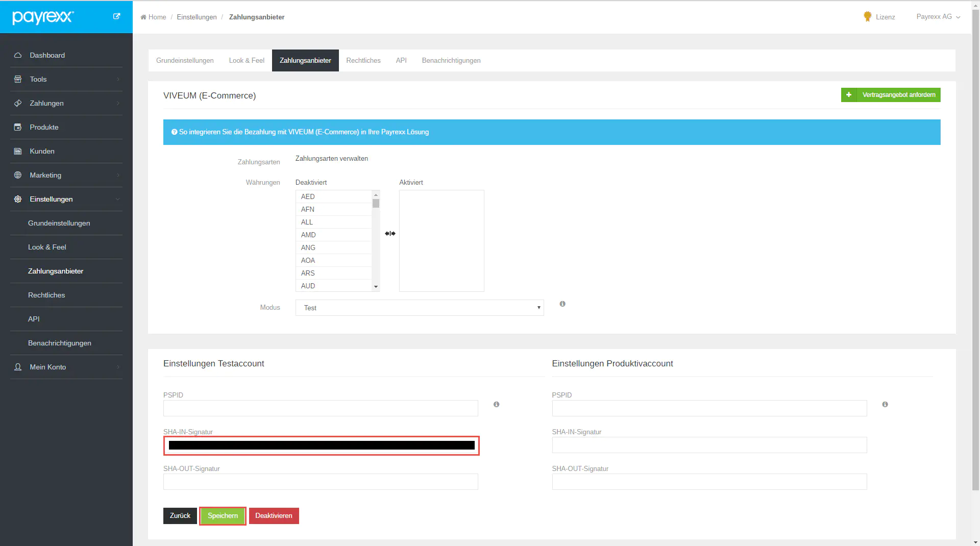Click the Testaccount SHA-OUT-Signatur input field
The image size is (980, 546).
click(321, 482)
